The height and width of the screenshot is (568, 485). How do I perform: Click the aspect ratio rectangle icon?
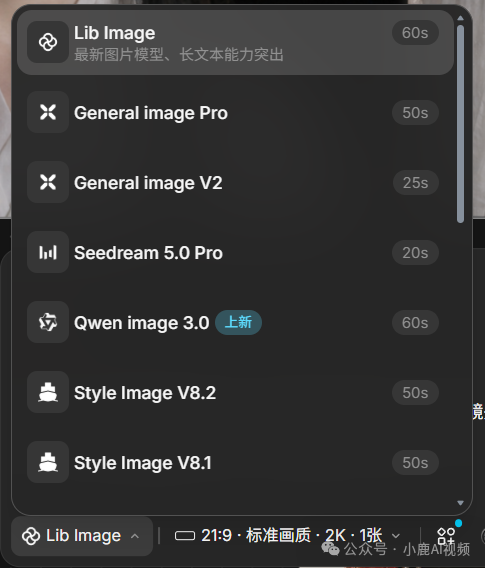pos(185,535)
